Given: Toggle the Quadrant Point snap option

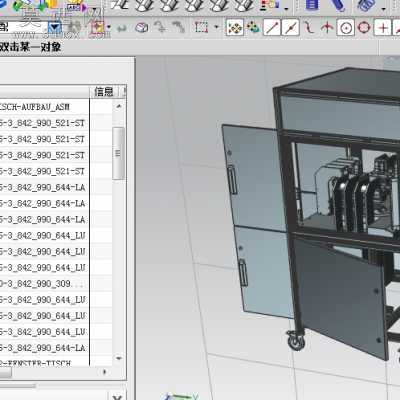Looking at the screenshot, I should coord(364,27).
